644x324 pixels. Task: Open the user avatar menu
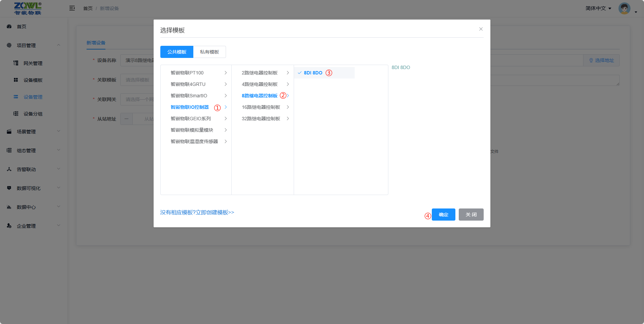click(624, 8)
